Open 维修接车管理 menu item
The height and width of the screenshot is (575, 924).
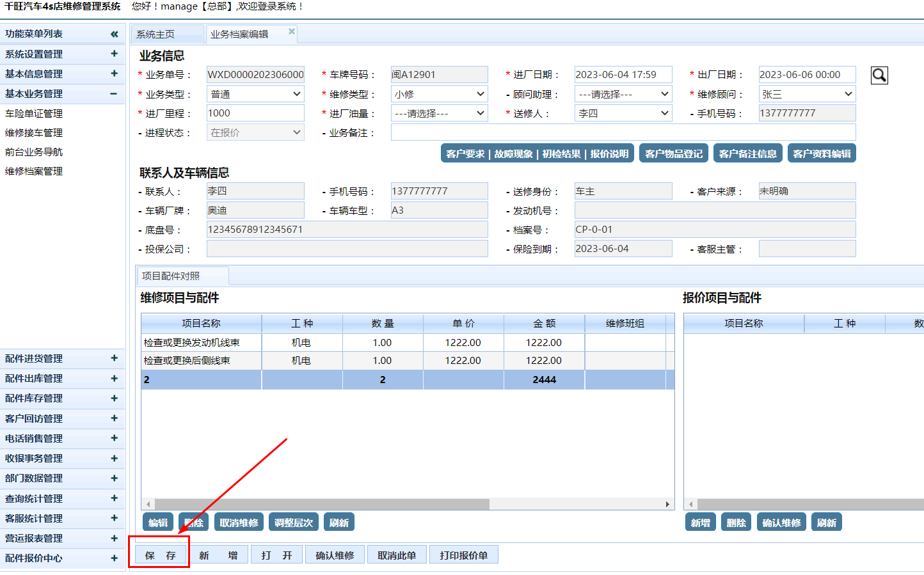pyautogui.click(x=34, y=132)
